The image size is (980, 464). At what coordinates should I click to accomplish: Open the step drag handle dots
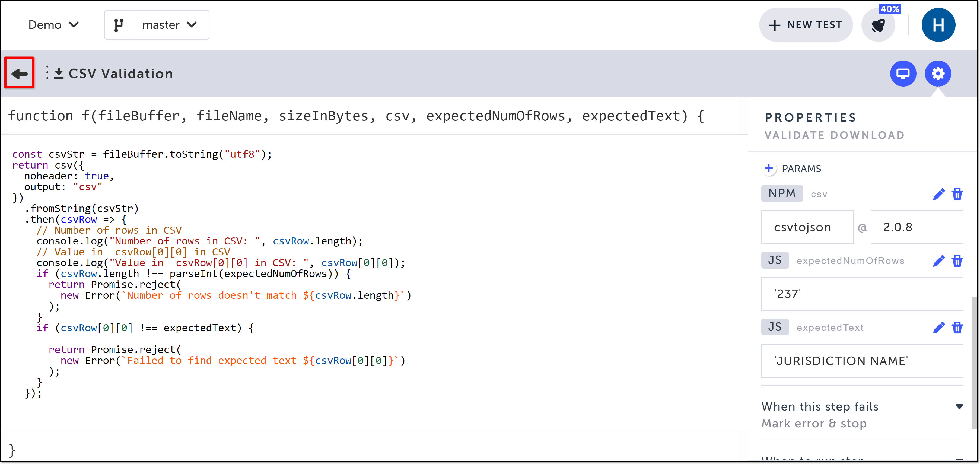47,73
